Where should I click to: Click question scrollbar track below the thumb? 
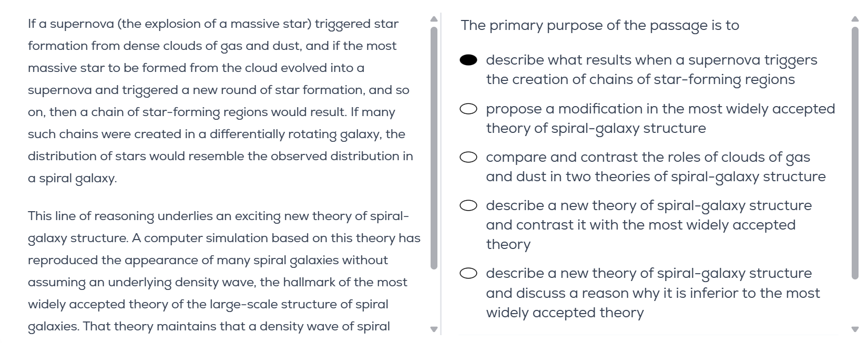(x=855, y=305)
